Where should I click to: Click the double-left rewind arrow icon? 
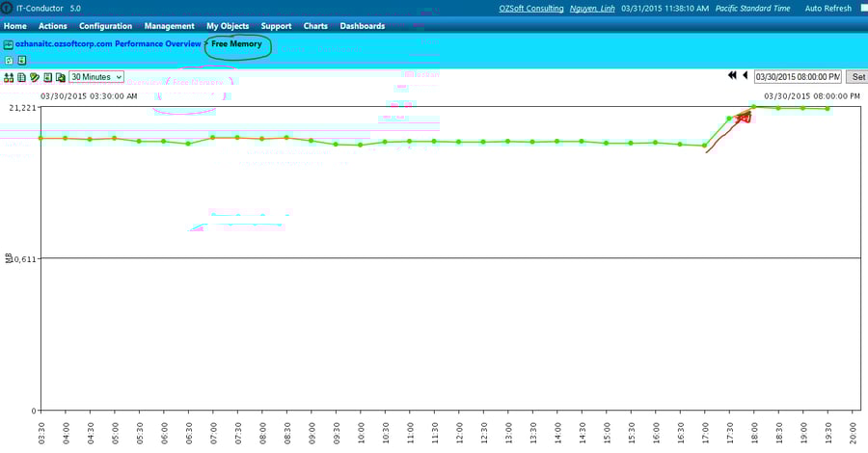click(x=732, y=75)
